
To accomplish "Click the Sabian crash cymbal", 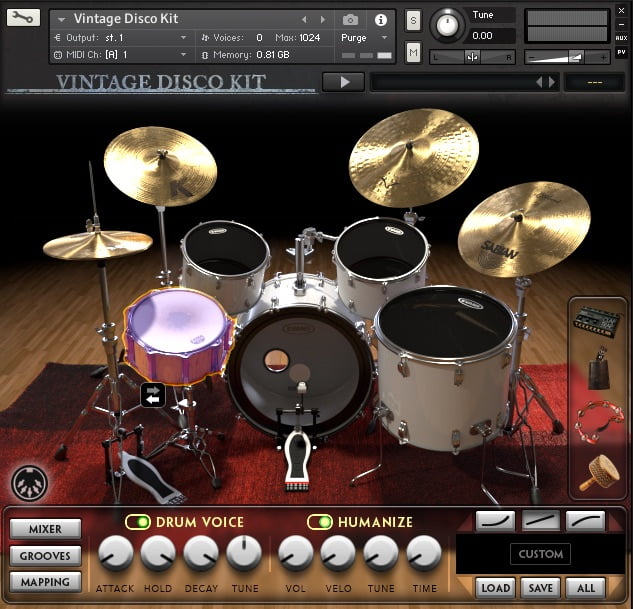I will [x=524, y=229].
